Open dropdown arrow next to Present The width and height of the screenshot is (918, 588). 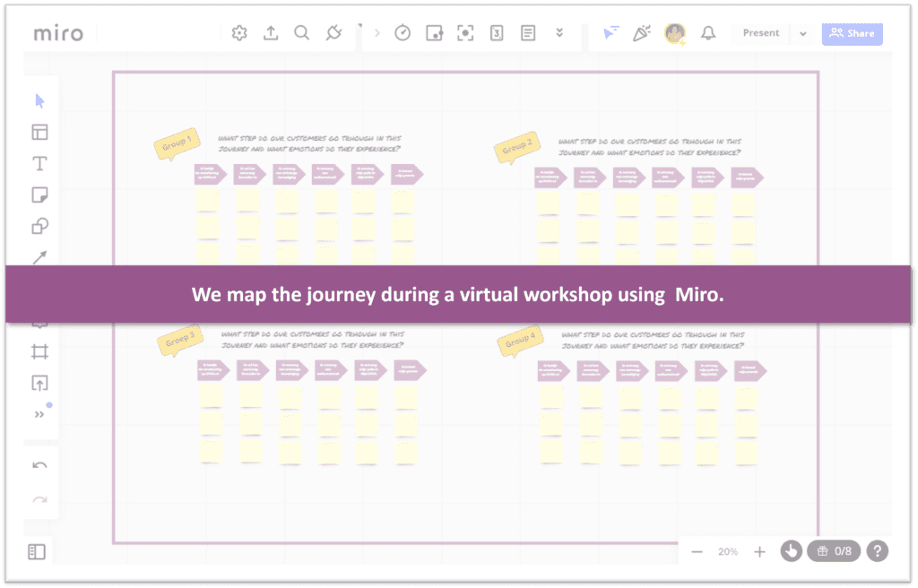pos(803,33)
